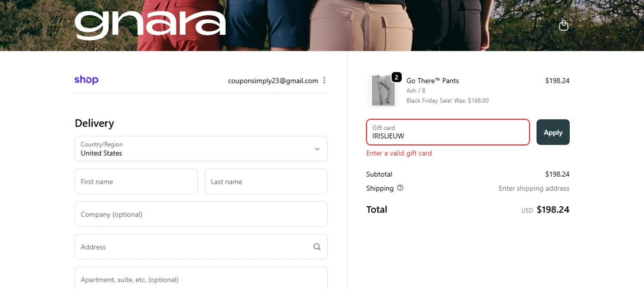Click the Go There™ Pants product name
The width and height of the screenshot is (644, 289).
point(433,81)
